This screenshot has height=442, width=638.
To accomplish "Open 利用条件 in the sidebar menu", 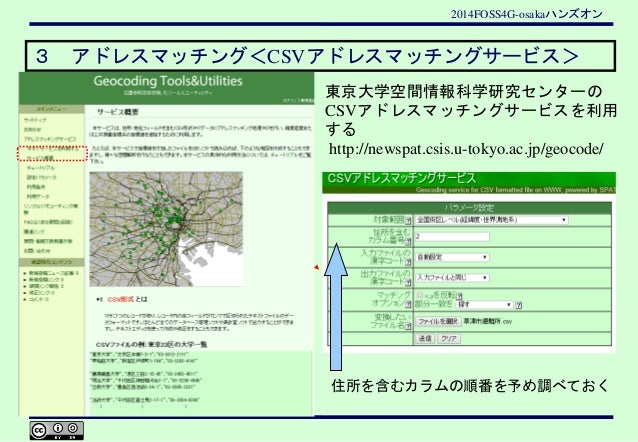I will [x=36, y=187].
